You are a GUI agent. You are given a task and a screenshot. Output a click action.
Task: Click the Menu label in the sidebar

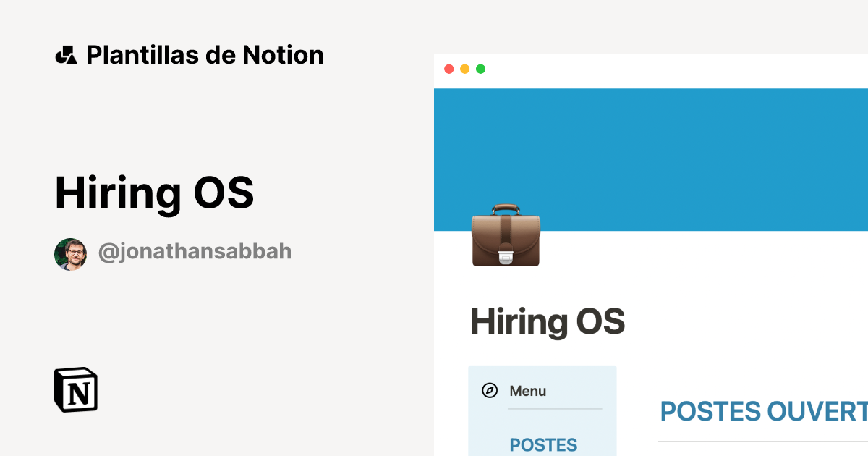(x=527, y=391)
